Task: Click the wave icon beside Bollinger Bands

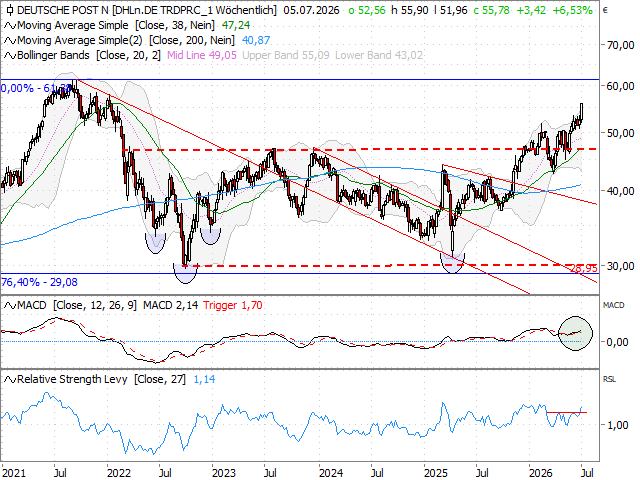Action: tap(10, 56)
